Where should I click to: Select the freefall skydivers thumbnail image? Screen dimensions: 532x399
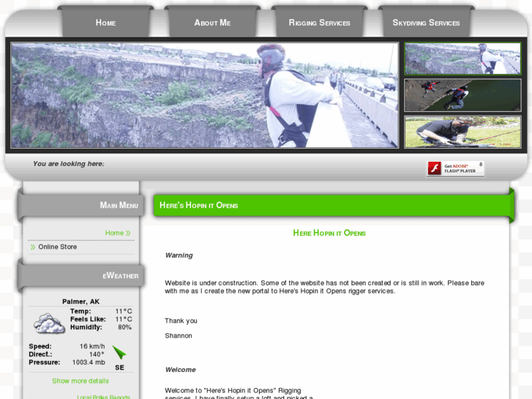(462, 95)
